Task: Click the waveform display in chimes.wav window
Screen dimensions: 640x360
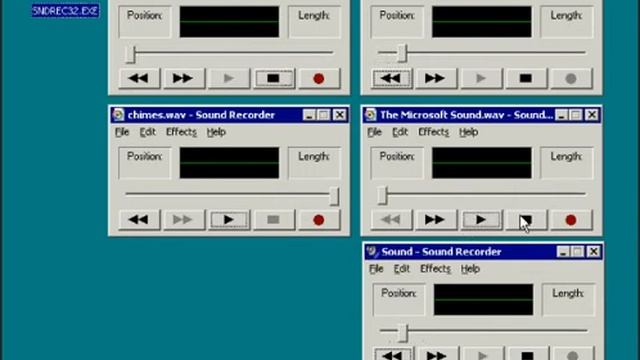Action: click(x=229, y=163)
